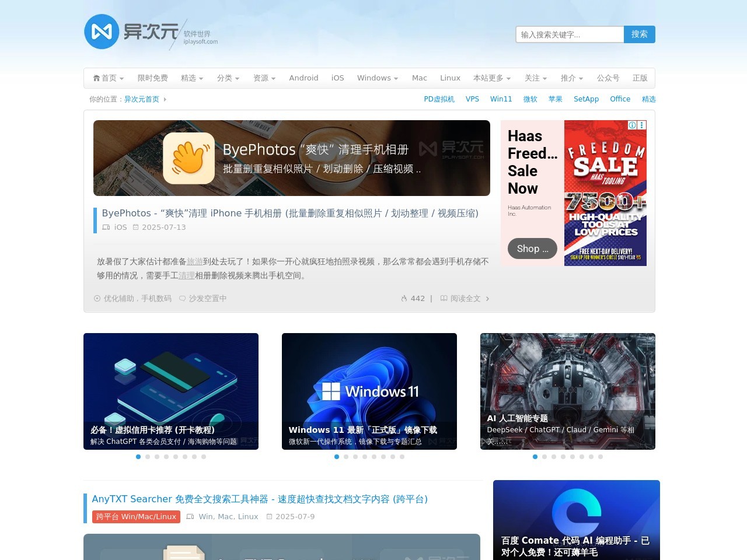Click the flame view-count icon showing 442

tap(405, 298)
